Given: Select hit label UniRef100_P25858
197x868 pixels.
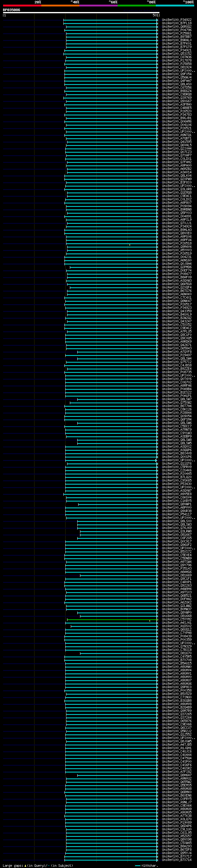Looking at the screenshot, I should pyautogui.click(x=177, y=64).
